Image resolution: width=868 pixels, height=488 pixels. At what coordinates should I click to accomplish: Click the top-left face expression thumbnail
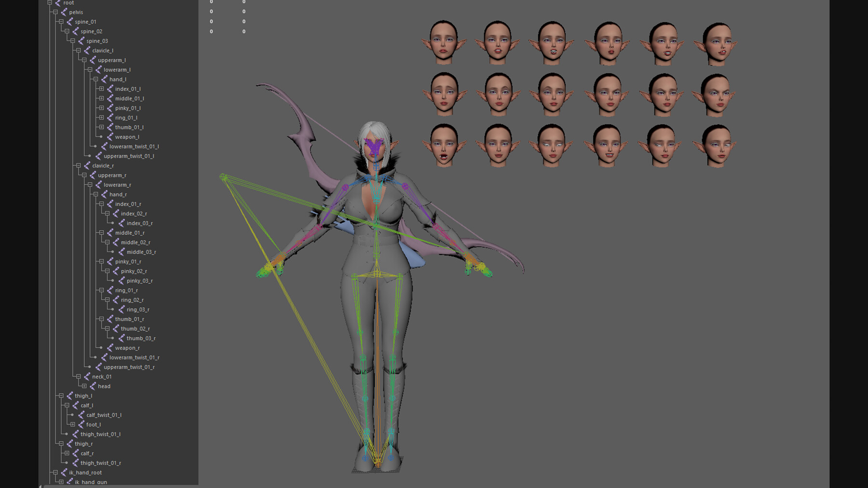(444, 41)
